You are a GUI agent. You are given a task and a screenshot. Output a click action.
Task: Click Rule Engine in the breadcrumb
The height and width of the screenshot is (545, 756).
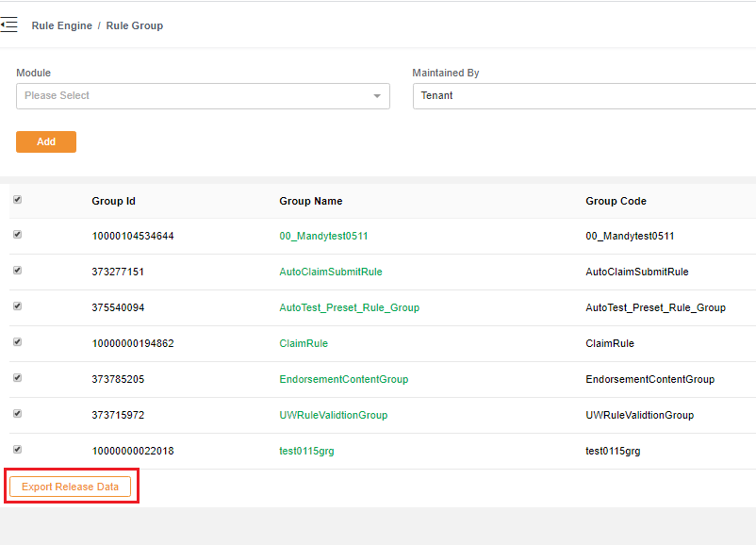62,25
